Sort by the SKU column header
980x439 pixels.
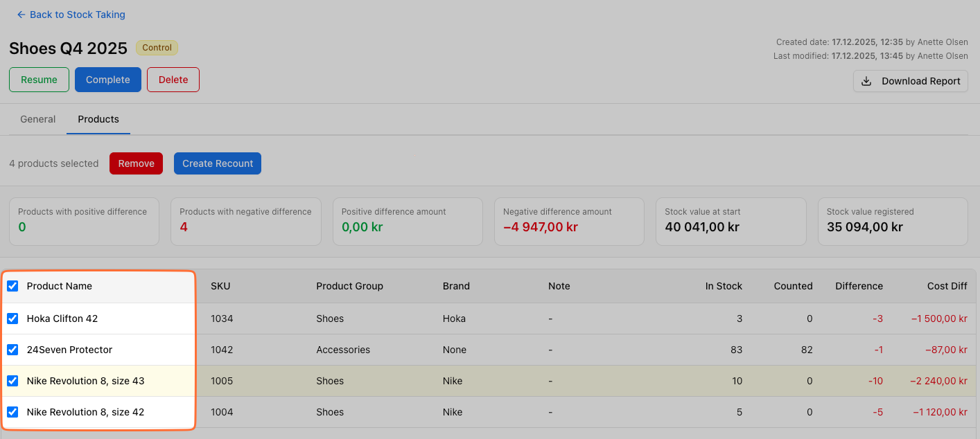pos(220,286)
